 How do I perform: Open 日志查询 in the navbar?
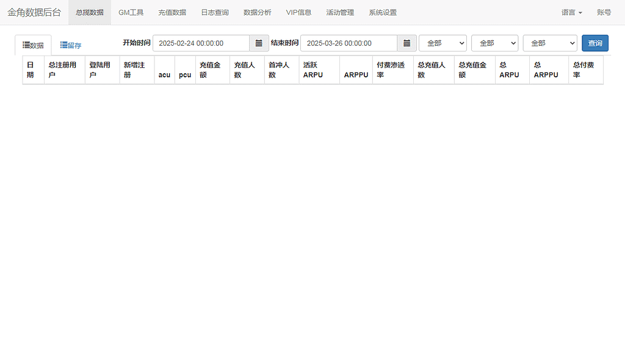215,12
